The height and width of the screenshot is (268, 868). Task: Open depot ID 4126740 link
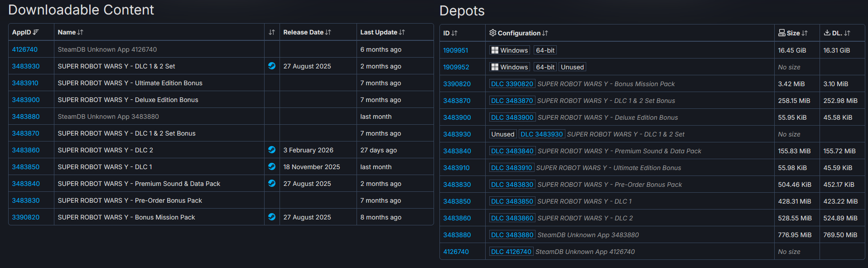(x=456, y=252)
